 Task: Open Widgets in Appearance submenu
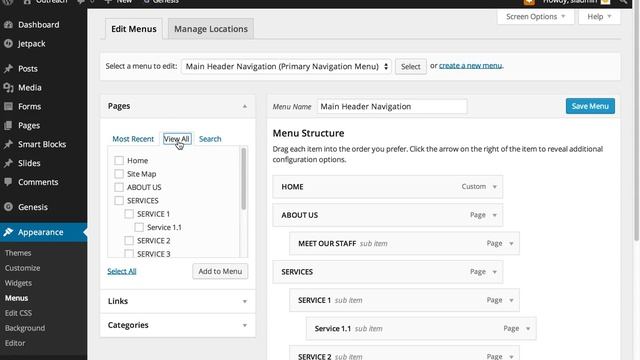pos(18,283)
